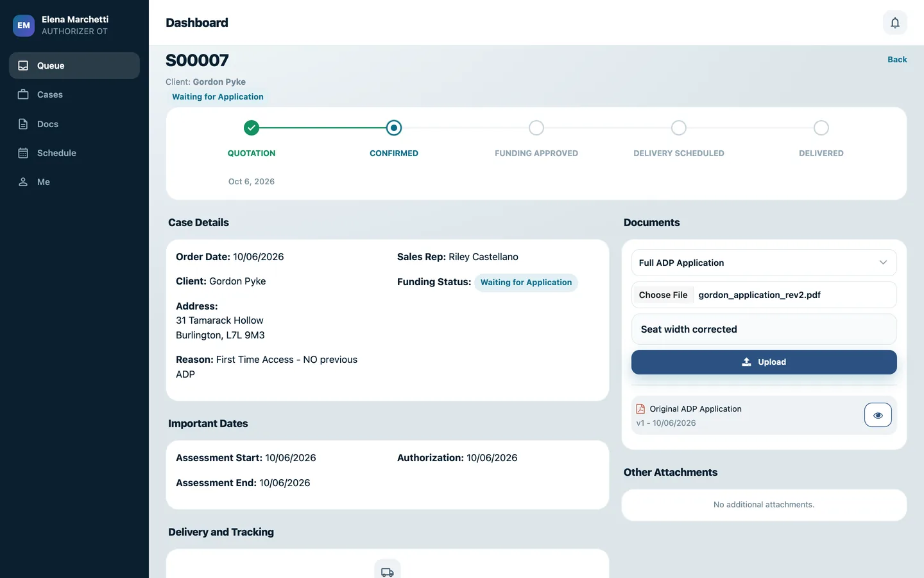Click Elena Marchetti user name
The height and width of the screenshot is (578, 924).
pos(75,19)
